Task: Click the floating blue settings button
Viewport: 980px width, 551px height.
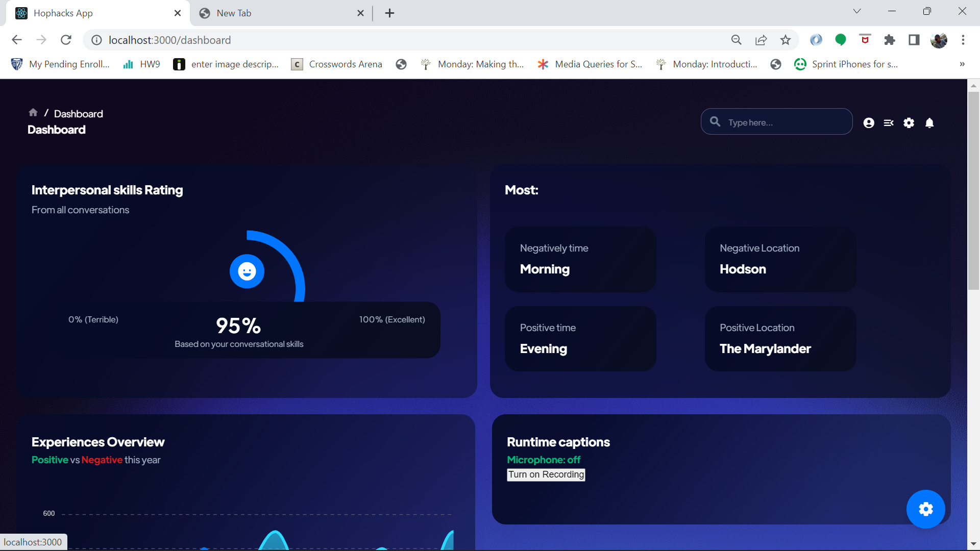Action: tap(925, 509)
